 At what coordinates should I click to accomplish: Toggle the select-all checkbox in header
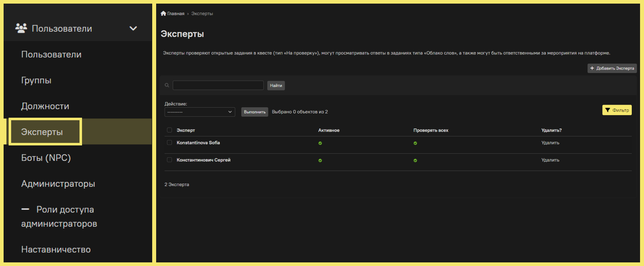(169, 130)
